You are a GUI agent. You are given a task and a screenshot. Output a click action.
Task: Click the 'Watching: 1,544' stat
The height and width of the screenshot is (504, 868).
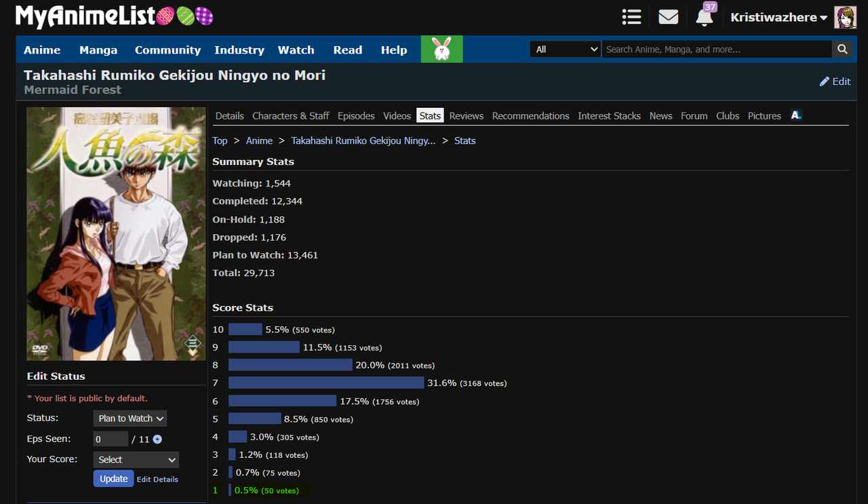click(252, 184)
